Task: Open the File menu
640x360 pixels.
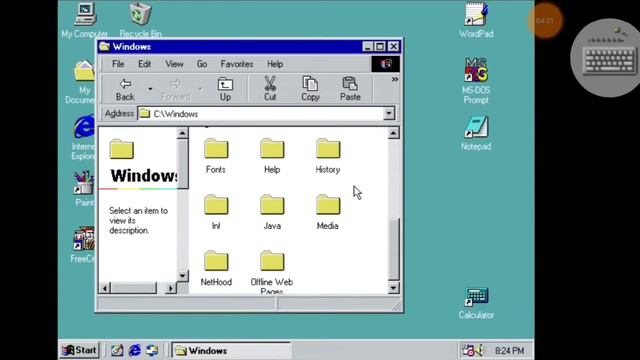Action: [118, 64]
